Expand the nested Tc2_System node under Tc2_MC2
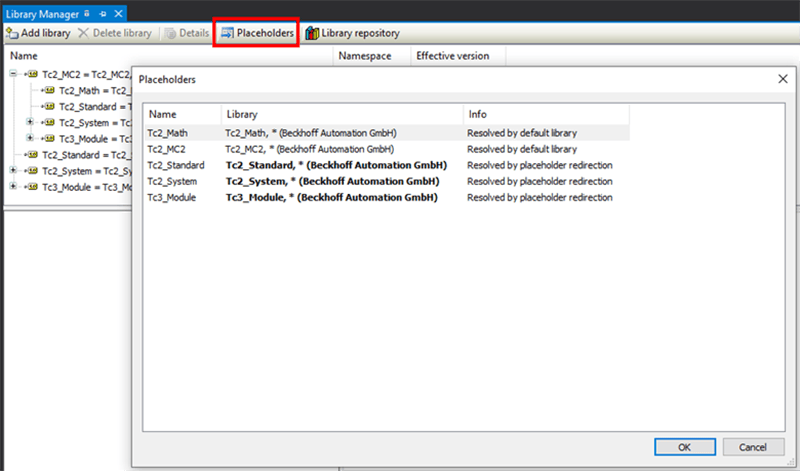The image size is (800, 471). tap(30, 122)
